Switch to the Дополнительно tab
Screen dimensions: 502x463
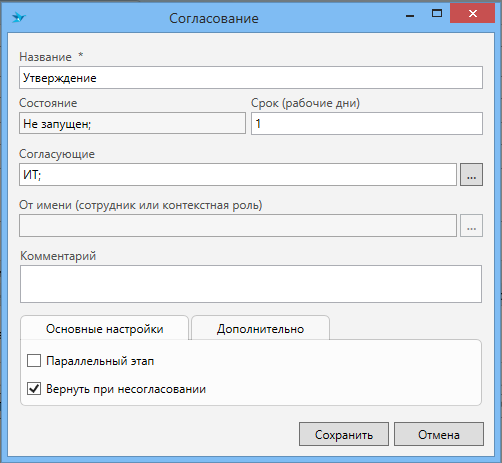[x=260, y=329]
